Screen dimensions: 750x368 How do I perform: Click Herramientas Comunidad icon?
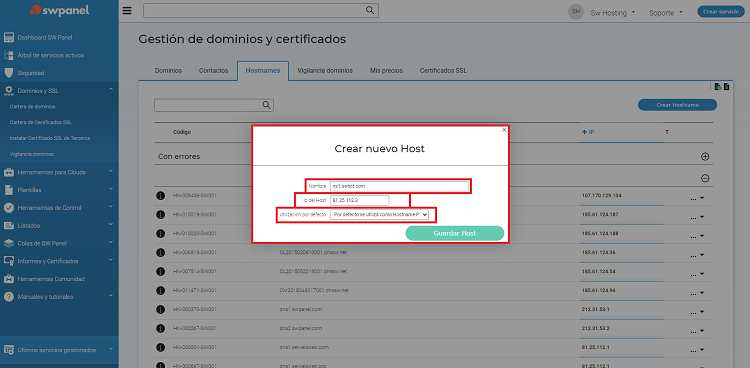[x=9, y=279]
